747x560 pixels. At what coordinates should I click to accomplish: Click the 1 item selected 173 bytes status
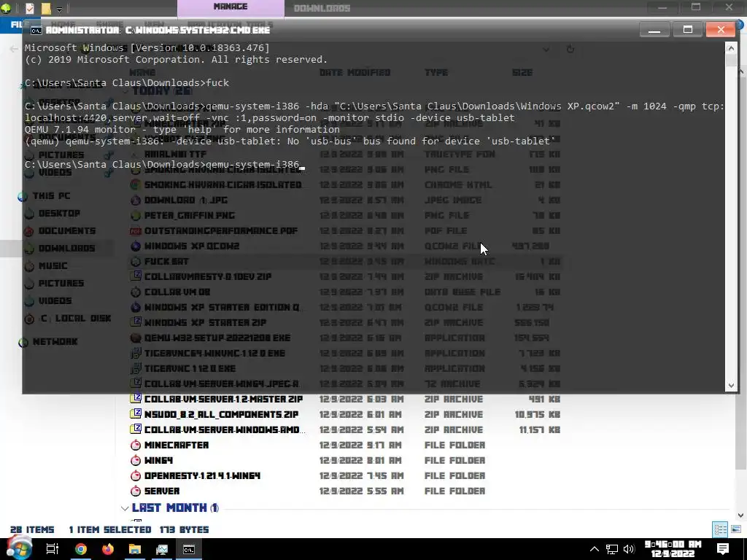point(139,529)
